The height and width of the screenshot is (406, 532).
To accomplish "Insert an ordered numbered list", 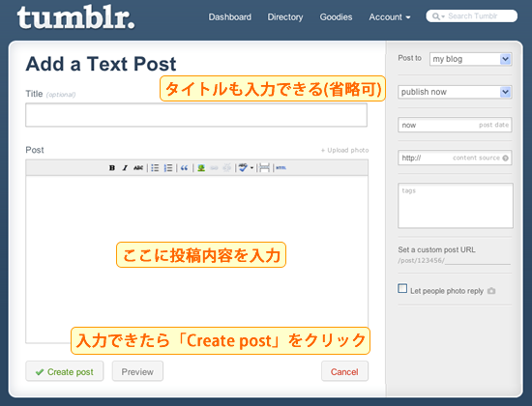I will pos(168,168).
